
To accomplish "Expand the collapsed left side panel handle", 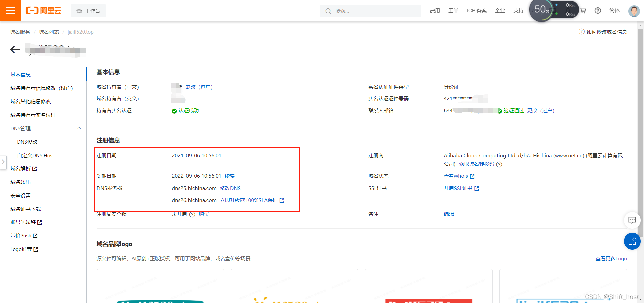I will click(3, 162).
